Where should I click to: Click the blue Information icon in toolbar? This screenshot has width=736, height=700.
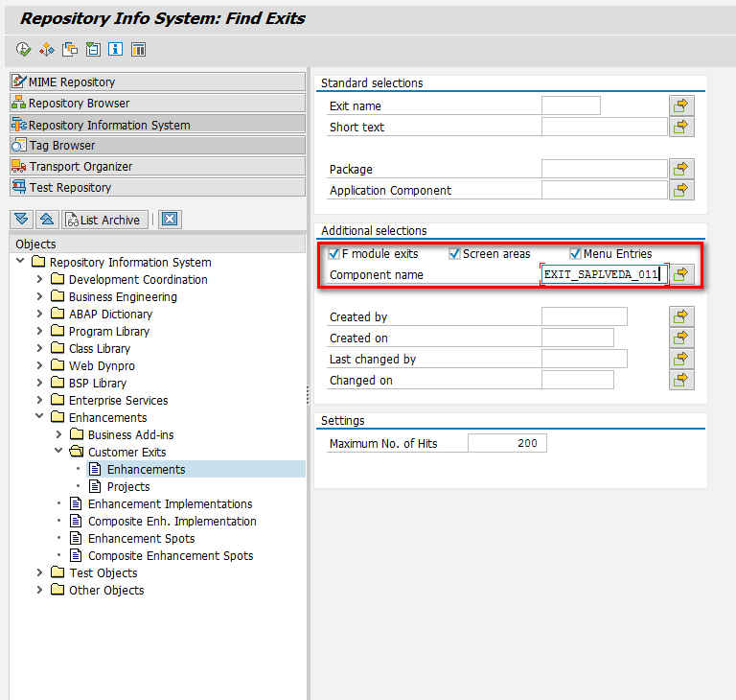[x=115, y=49]
